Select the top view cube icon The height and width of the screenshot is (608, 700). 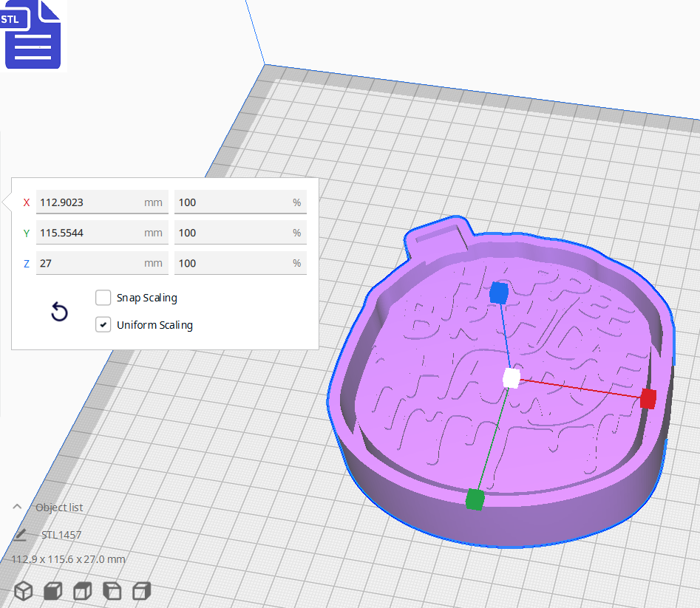tap(82, 591)
